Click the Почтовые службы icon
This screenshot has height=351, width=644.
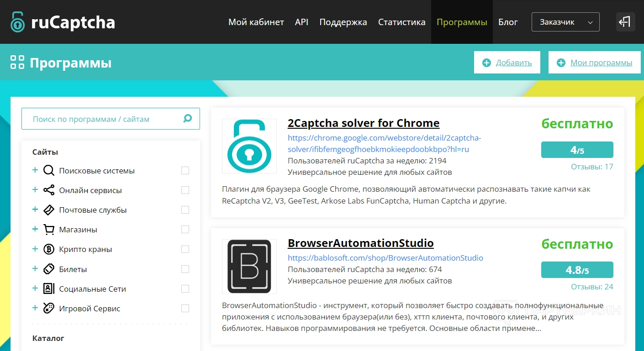pos(49,210)
